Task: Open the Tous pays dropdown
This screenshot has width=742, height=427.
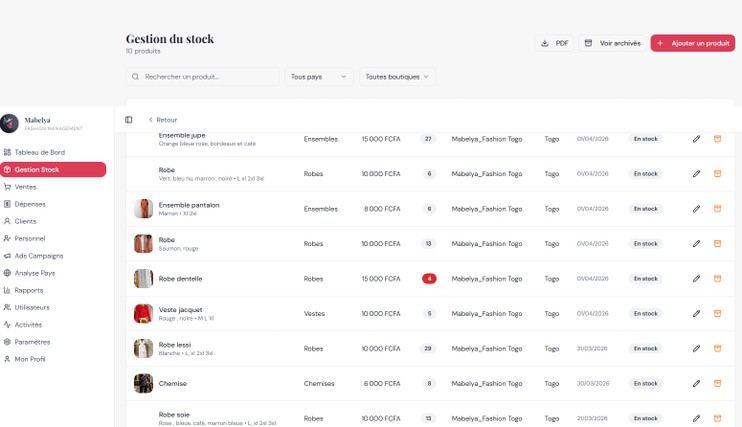Action: [x=319, y=76]
